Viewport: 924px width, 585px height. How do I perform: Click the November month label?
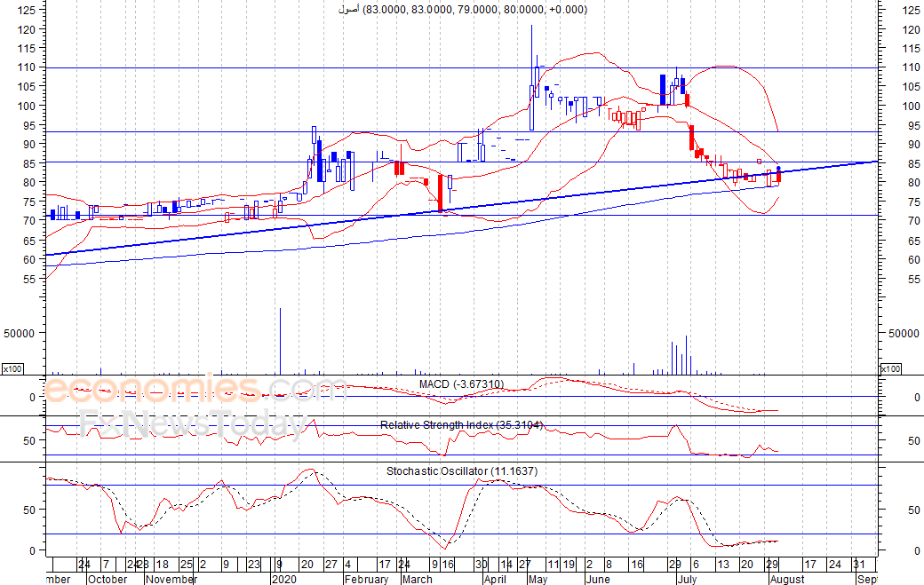[171, 579]
